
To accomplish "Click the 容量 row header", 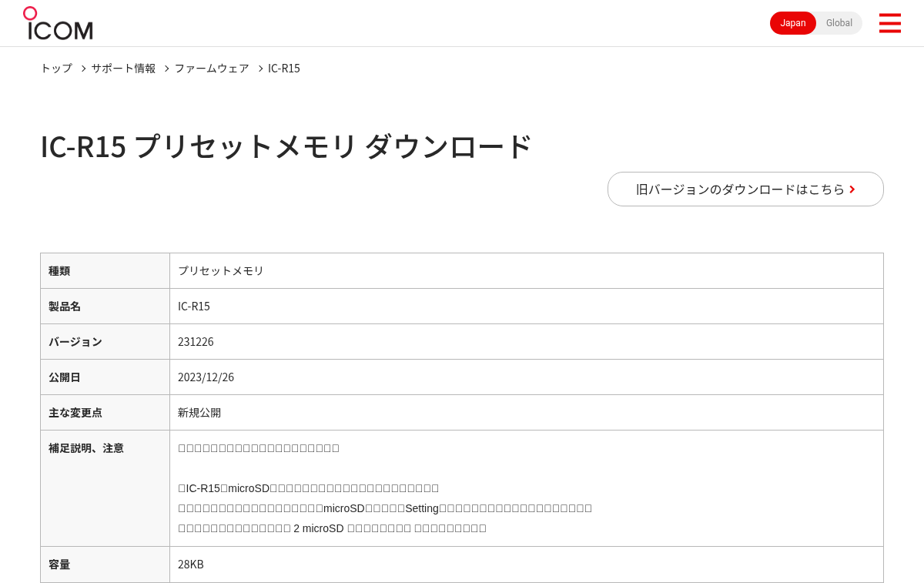I will [105, 565].
